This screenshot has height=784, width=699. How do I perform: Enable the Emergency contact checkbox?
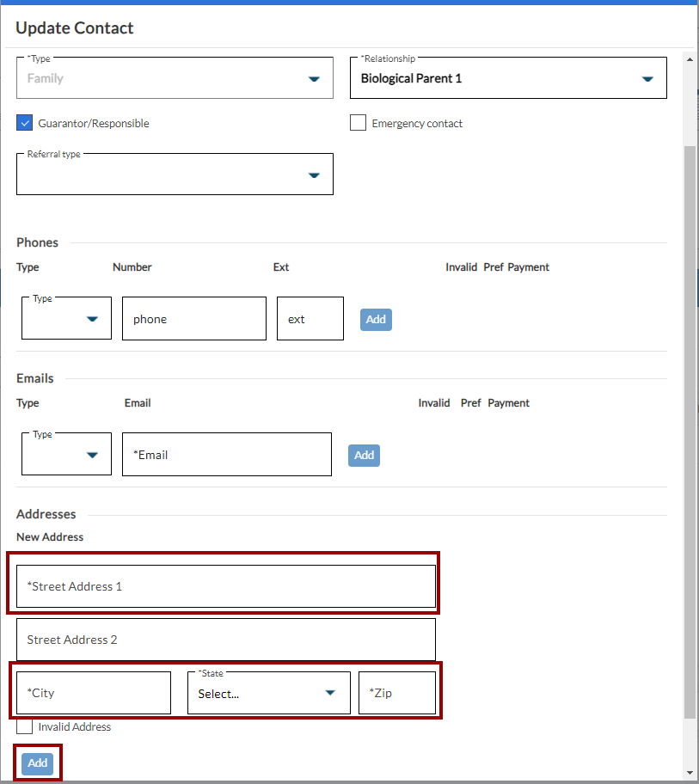(359, 123)
